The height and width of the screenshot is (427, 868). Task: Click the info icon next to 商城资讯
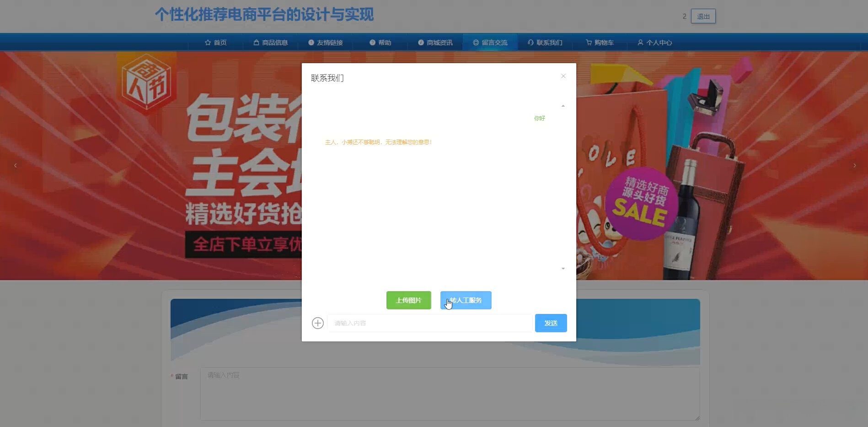(x=420, y=42)
